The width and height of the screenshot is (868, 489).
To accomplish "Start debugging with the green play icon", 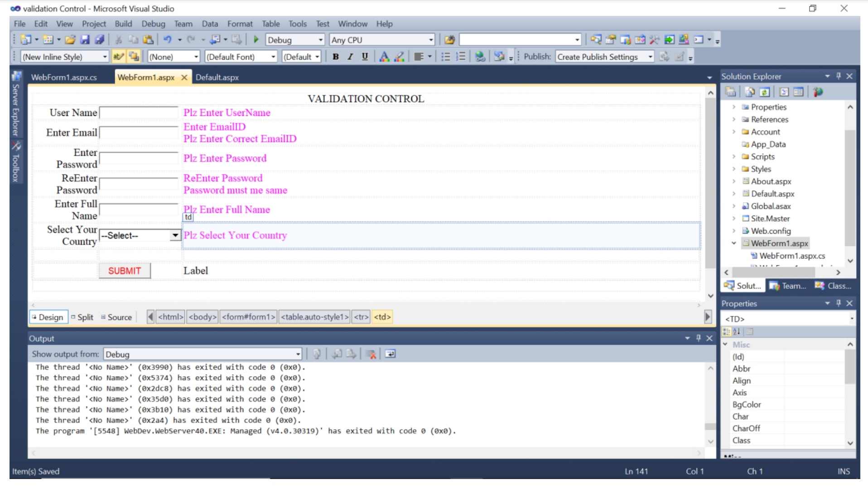I will coord(256,40).
